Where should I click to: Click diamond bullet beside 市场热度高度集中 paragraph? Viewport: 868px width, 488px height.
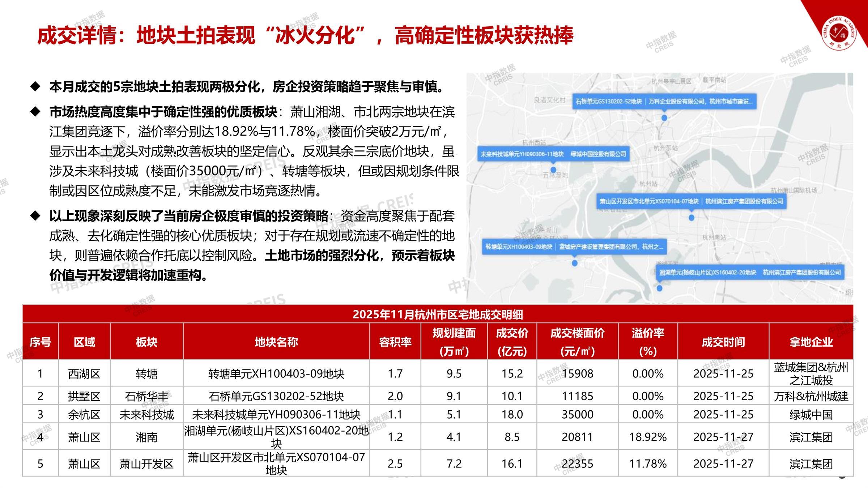(35, 112)
